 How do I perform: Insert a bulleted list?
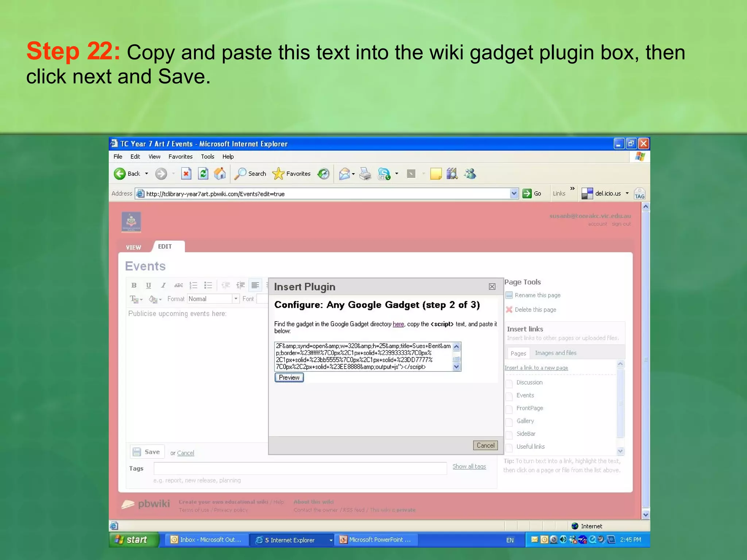pyautogui.click(x=208, y=285)
